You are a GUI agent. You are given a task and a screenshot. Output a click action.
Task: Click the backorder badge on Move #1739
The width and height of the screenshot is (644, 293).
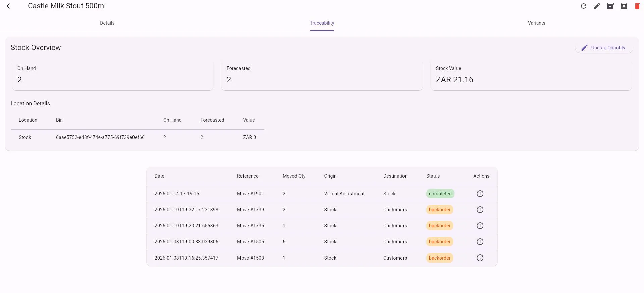(440, 210)
